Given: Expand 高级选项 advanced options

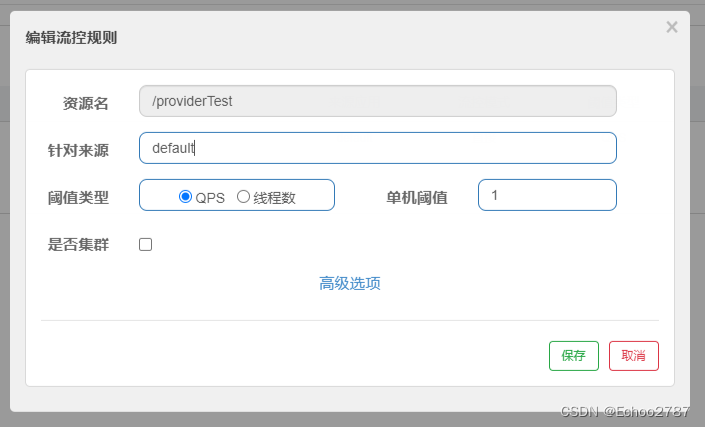Looking at the screenshot, I should 350,283.
